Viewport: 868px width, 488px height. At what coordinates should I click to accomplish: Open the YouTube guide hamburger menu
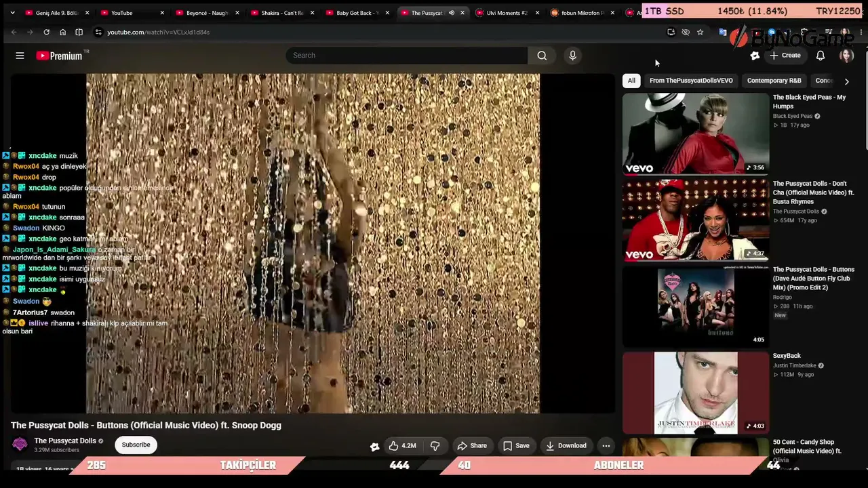click(x=20, y=56)
